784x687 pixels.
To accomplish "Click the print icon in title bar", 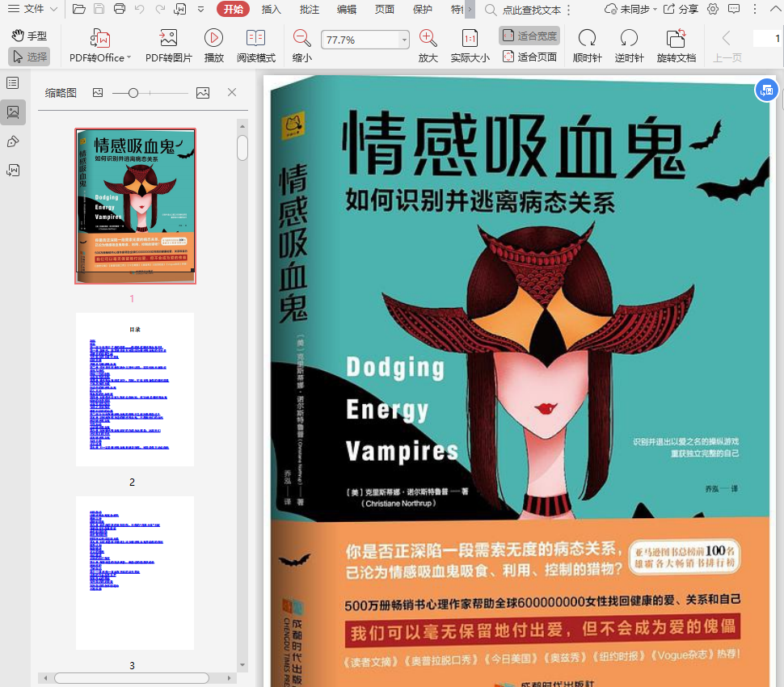I will (120, 10).
